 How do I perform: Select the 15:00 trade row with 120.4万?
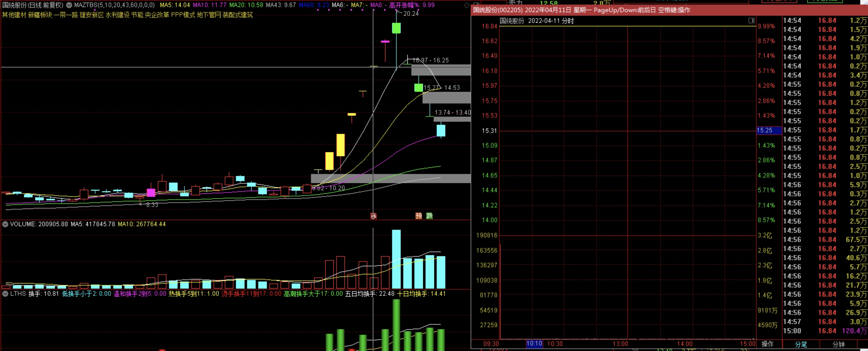point(825,331)
